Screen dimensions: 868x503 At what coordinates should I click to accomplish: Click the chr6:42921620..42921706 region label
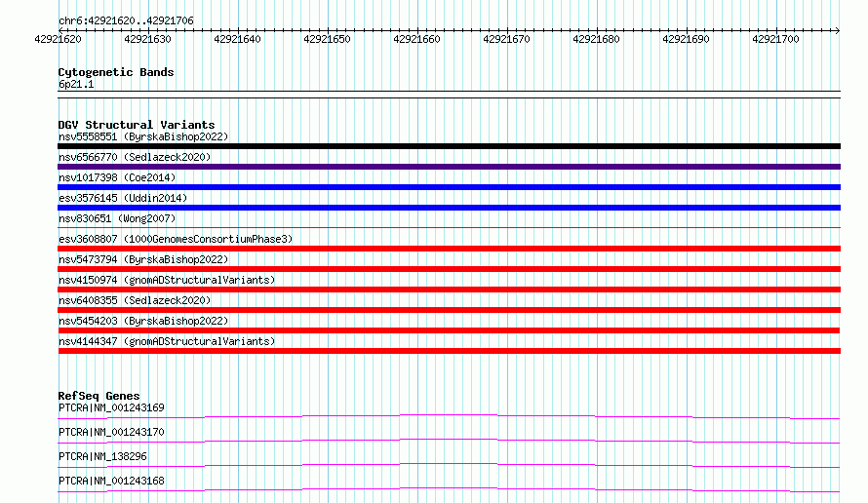pos(126,21)
